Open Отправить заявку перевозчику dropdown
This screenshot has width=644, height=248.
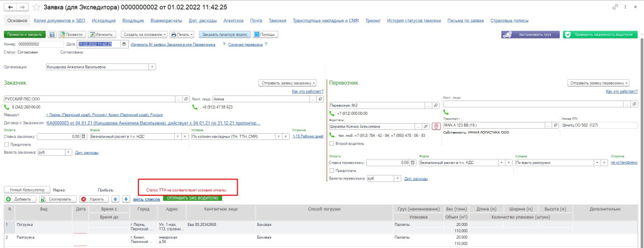[x=598, y=83]
